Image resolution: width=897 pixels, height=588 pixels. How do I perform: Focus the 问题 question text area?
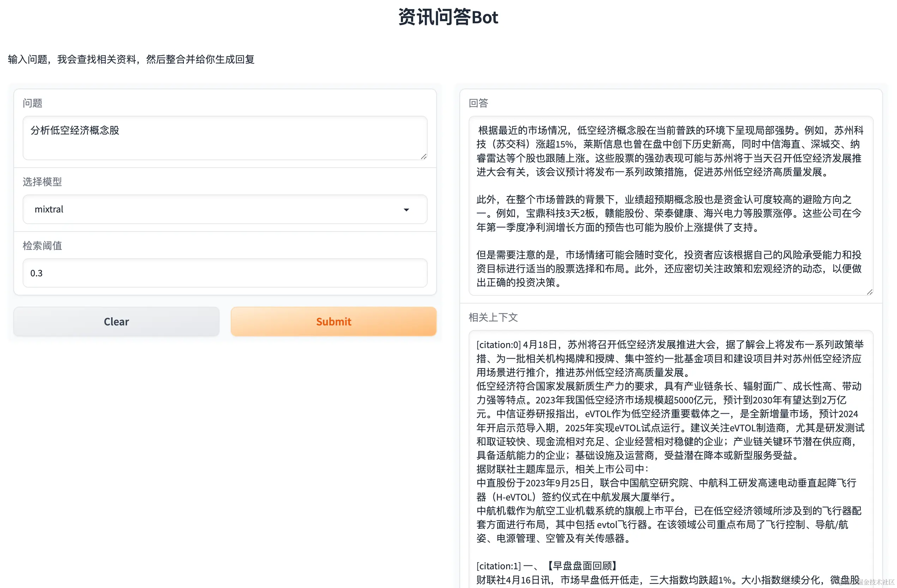(x=225, y=138)
